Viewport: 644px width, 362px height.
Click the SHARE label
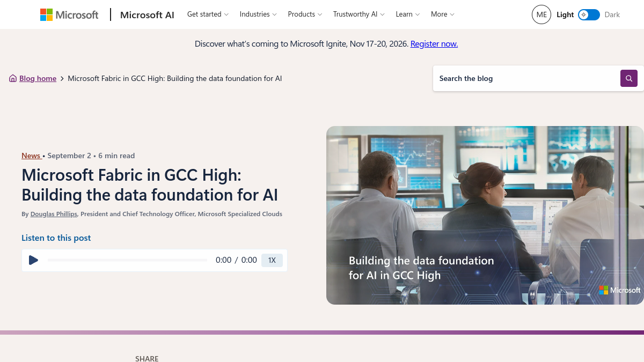click(147, 358)
